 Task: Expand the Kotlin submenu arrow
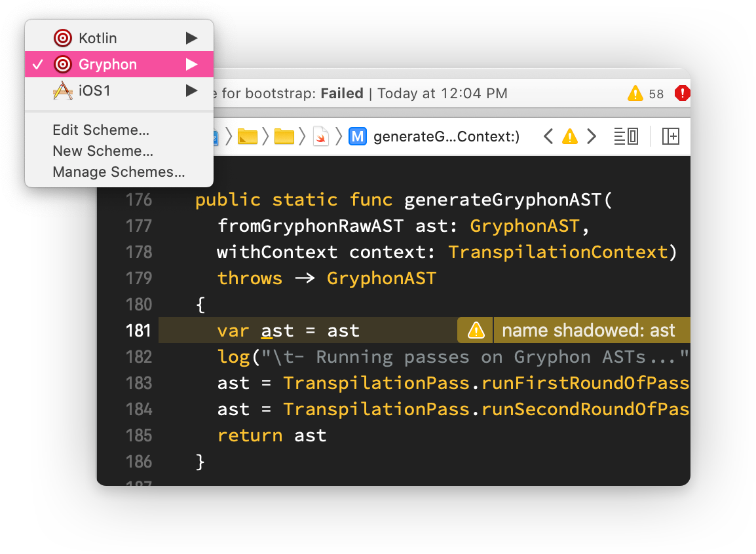tap(192, 38)
